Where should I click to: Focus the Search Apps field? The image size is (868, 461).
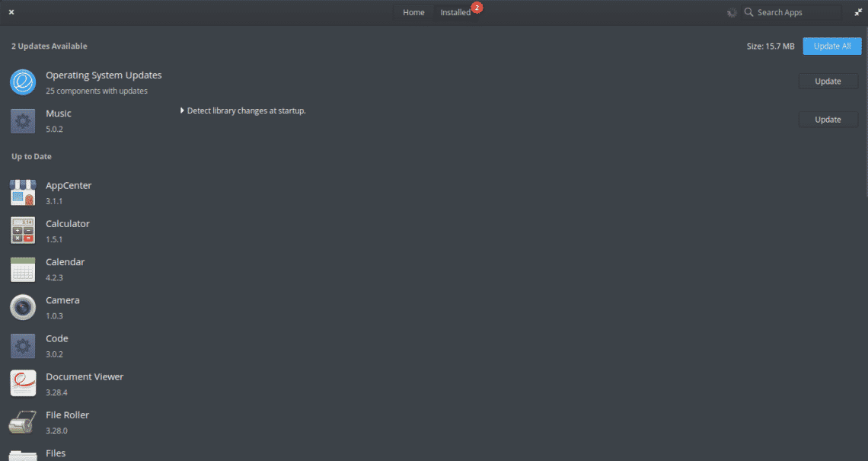point(792,12)
